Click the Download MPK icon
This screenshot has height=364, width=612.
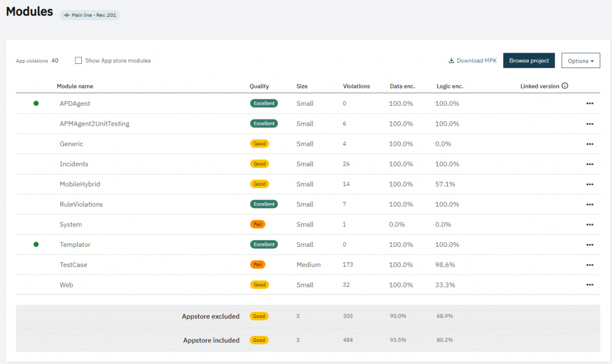(451, 60)
